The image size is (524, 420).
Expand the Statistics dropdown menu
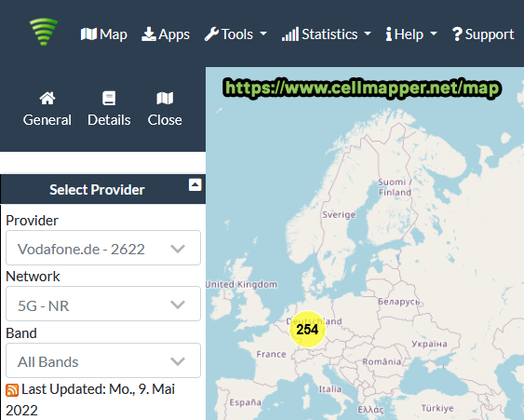(327, 34)
